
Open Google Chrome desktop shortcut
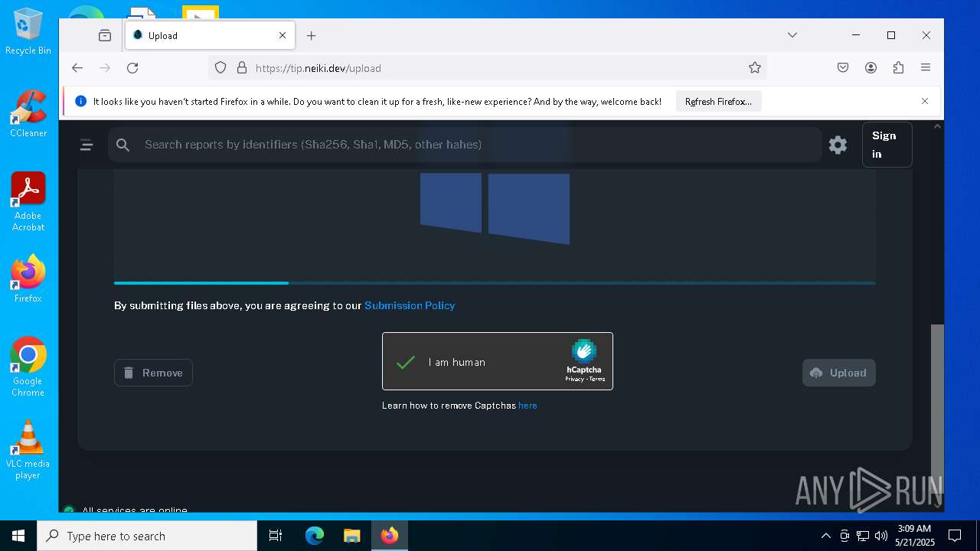click(28, 367)
